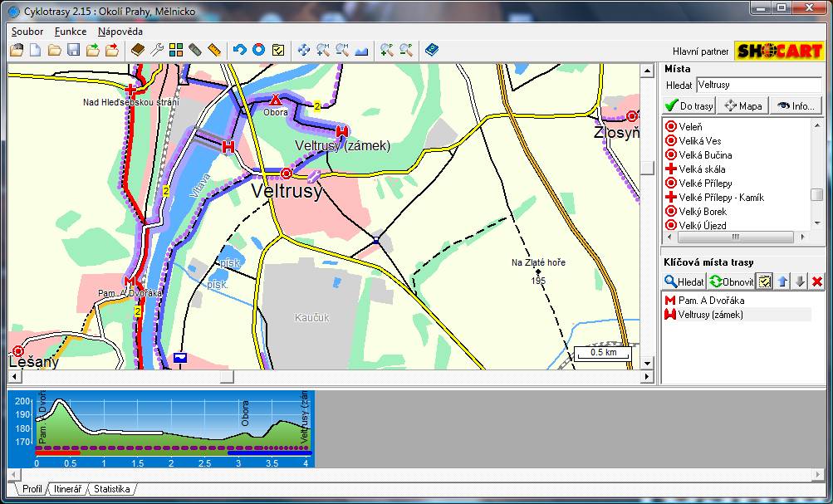This screenshot has height=504, width=833.
Task: Toggle the checklist icon in main toolbar
Action: (278, 50)
